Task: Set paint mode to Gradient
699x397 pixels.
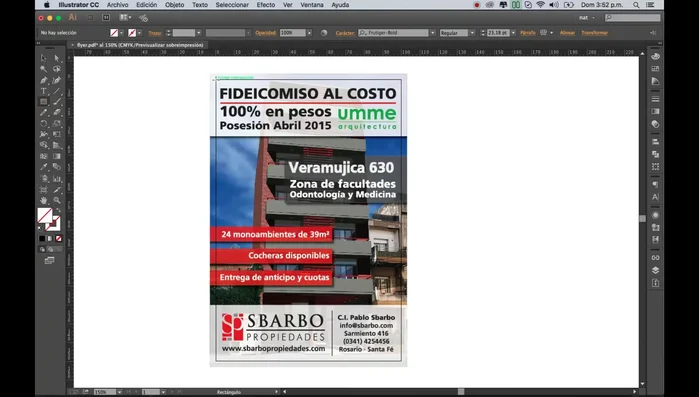Action: point(50,238)
